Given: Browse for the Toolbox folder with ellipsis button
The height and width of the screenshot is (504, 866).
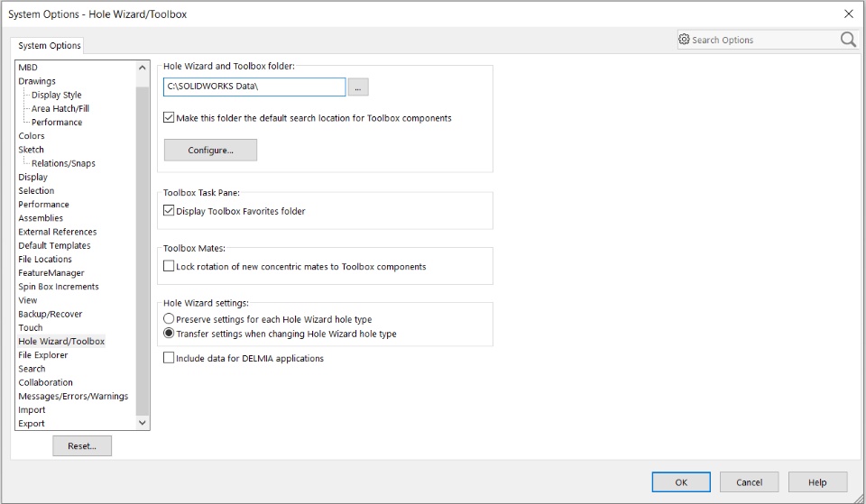Looking at the screenshot, I should [x=358, y=87].
